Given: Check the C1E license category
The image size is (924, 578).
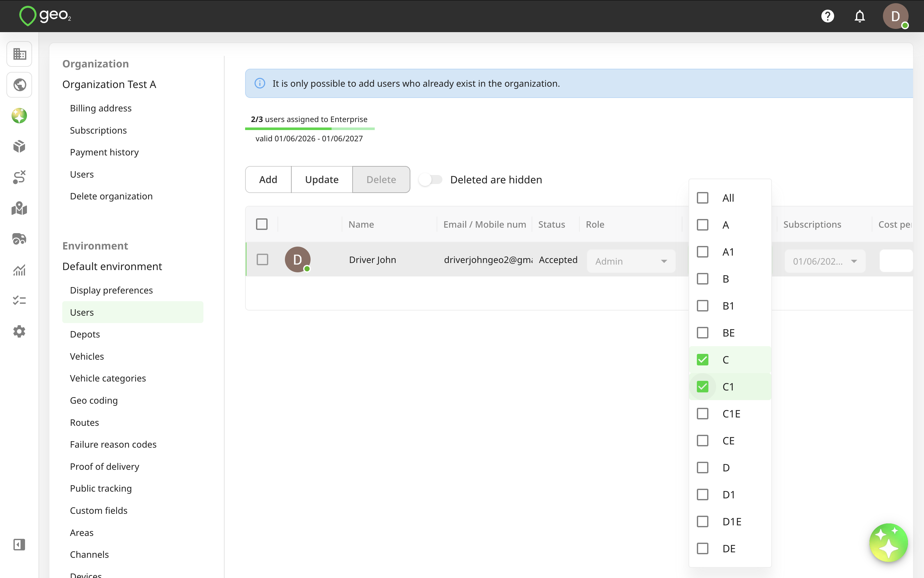Looking at the screenshot, I should tap(702, 414).
